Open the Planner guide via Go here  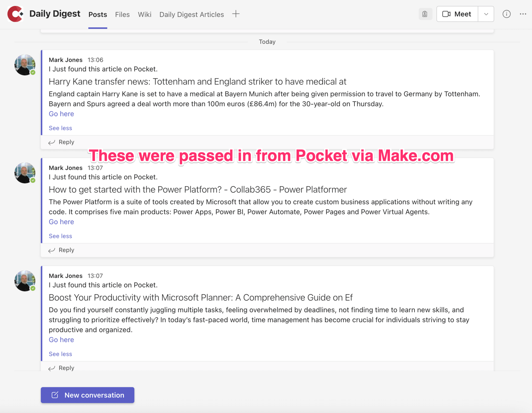pos(61,339)
